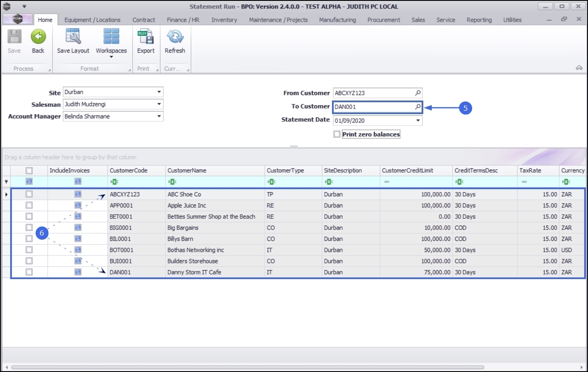Tick the row checkbox for ABCXYZ123
The width and height of the screenshot is (588, 372).
pos(29,194)
